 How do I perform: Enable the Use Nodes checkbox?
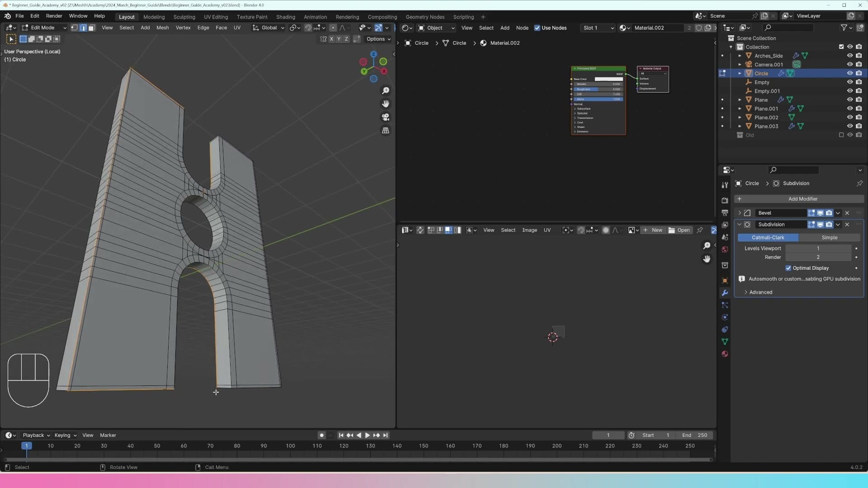click(x=537, y=28)
